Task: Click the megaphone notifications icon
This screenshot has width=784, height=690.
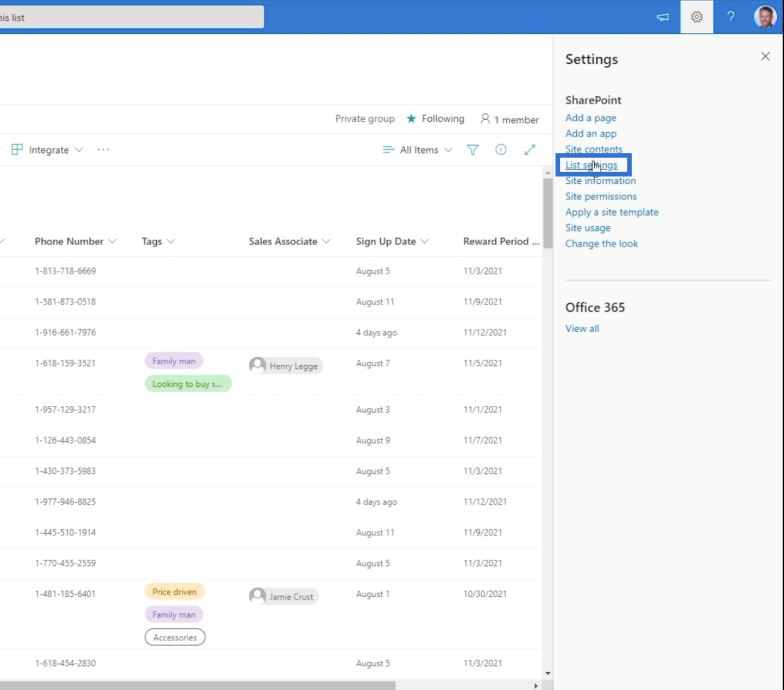Action: coord(662,17)
